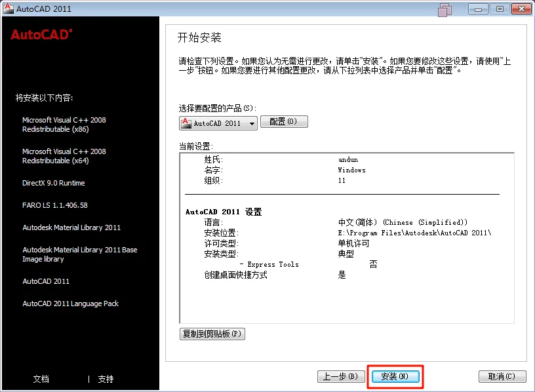Minimize the AutoCAD 2011 installer window
This screenshot has width=535, height=392.
tap(479, 9)
